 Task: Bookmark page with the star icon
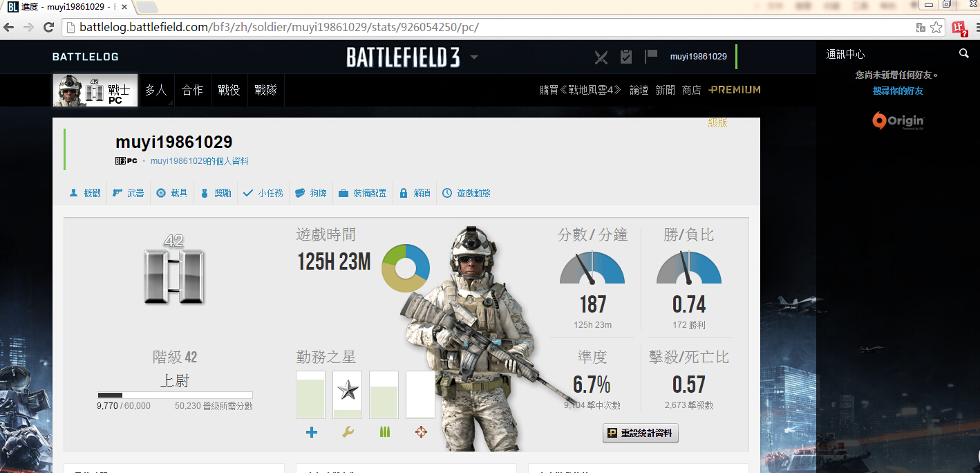[936, 28]
